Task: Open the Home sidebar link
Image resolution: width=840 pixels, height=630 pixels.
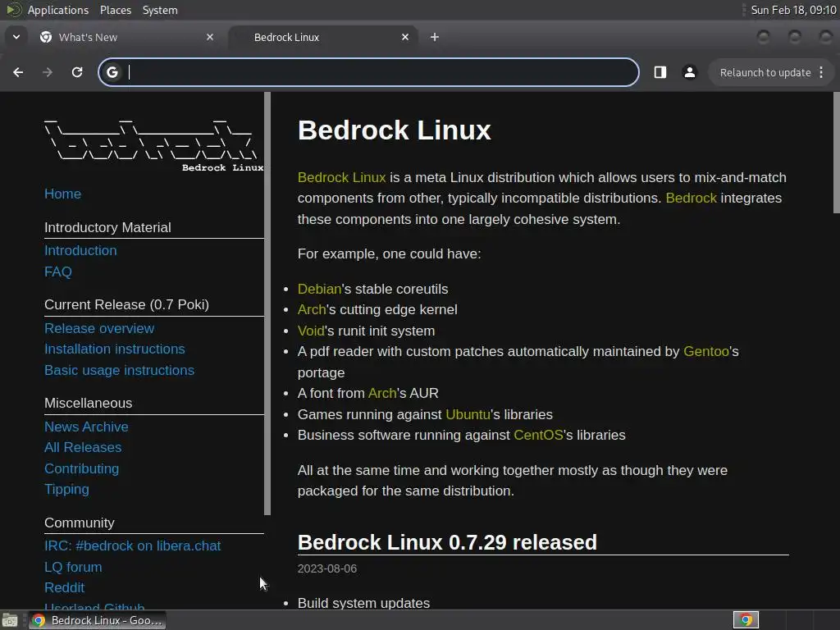Action: (62, 194)
